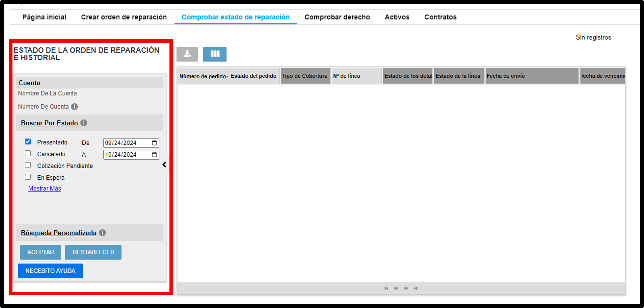Expand the Búsqueda Personalizada section
Viewport: 644px width, 308px height.
59,233
